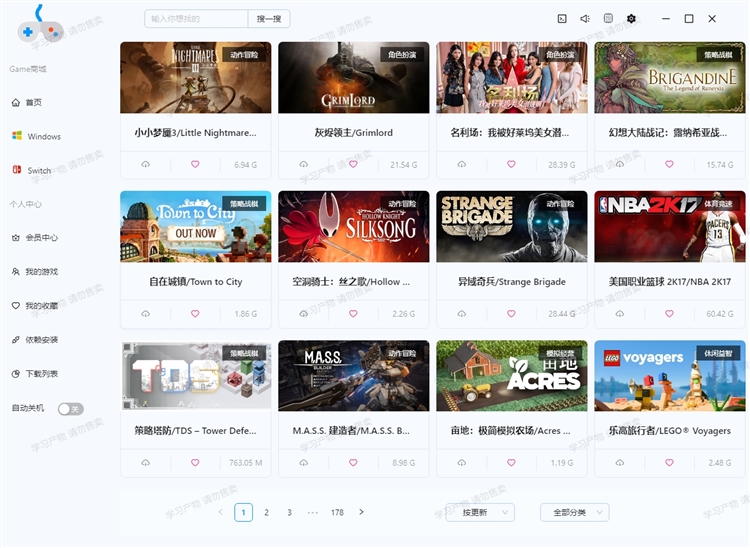
Task: Download Grimlord using its cloud icon
Action: coord(303,164)
